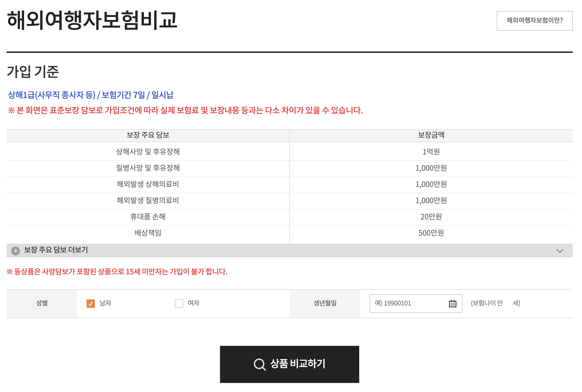Click the calendar icon in birthdate field

[x=453, y=303]
